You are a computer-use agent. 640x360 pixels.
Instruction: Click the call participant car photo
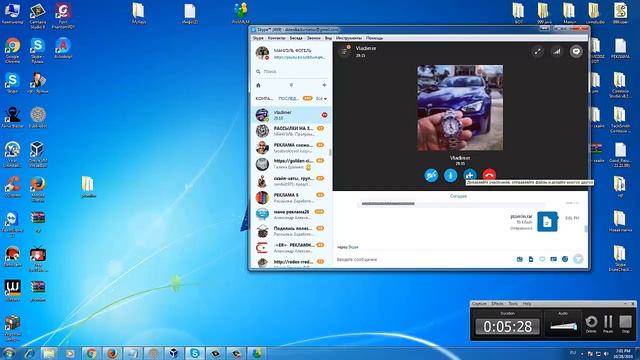pos(460,108)
